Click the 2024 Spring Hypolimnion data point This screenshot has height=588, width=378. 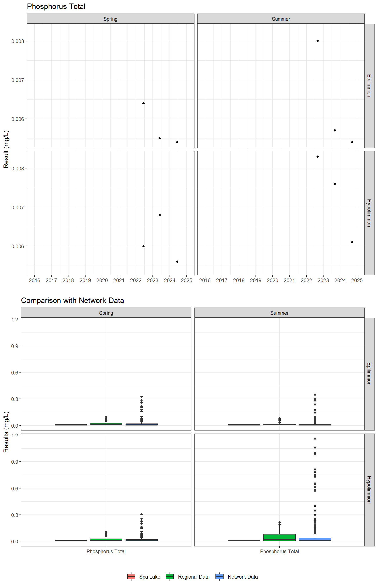[177, 262]
